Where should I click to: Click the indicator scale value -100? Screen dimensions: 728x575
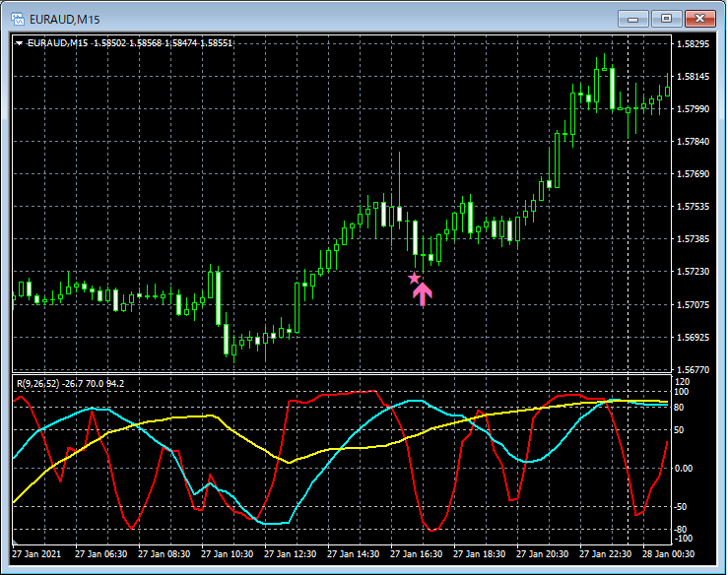pyautogui.click(x=683, y=539)
